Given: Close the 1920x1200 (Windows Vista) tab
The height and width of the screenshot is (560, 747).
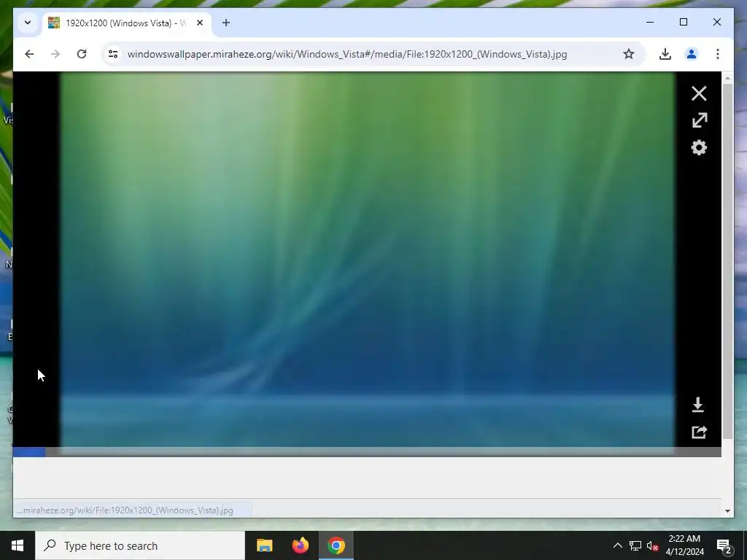Looking at the screenshot, I should pyautogui.click(x=200, y=23).
